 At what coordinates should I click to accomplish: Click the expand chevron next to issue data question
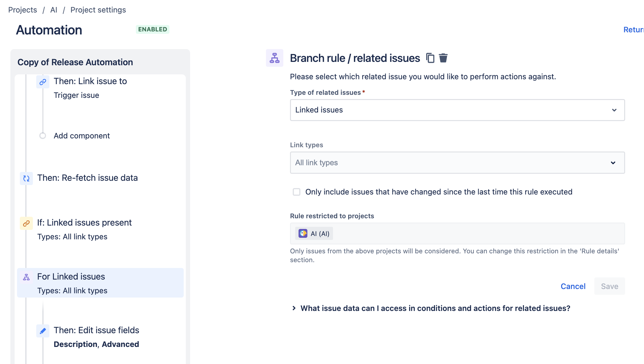click(x=294, y=308)
